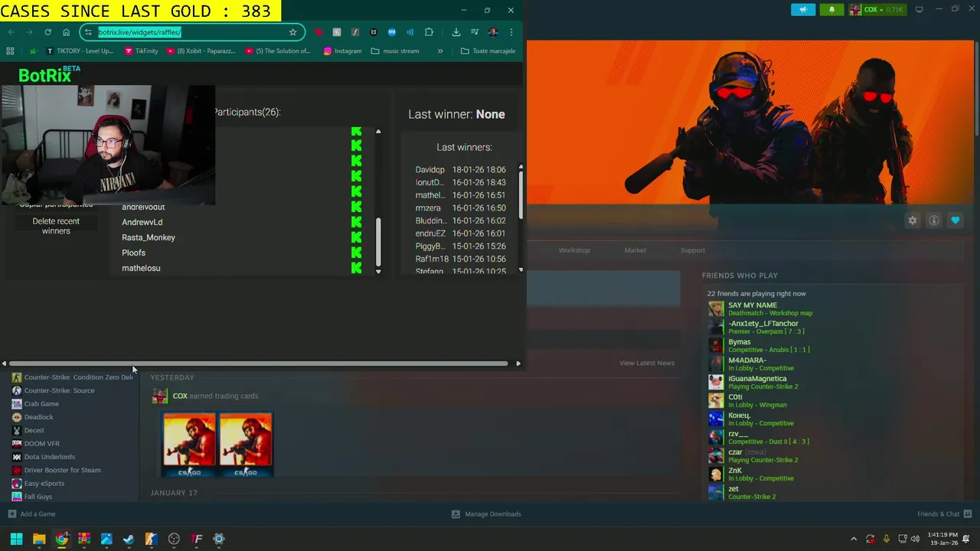The image size is (980, 551).
Task: Click last winners scroll-down arrow
Action: (521, 269)
